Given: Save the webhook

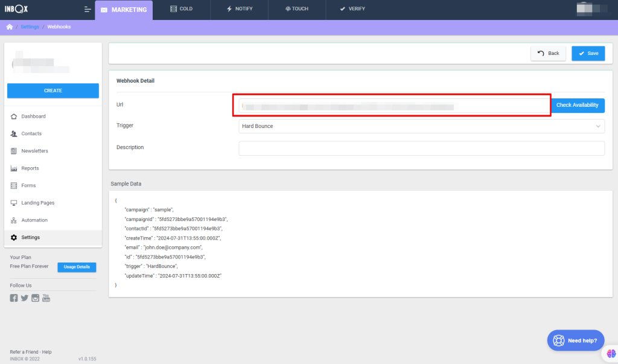Looking at the screenshot, I should 588,53.
